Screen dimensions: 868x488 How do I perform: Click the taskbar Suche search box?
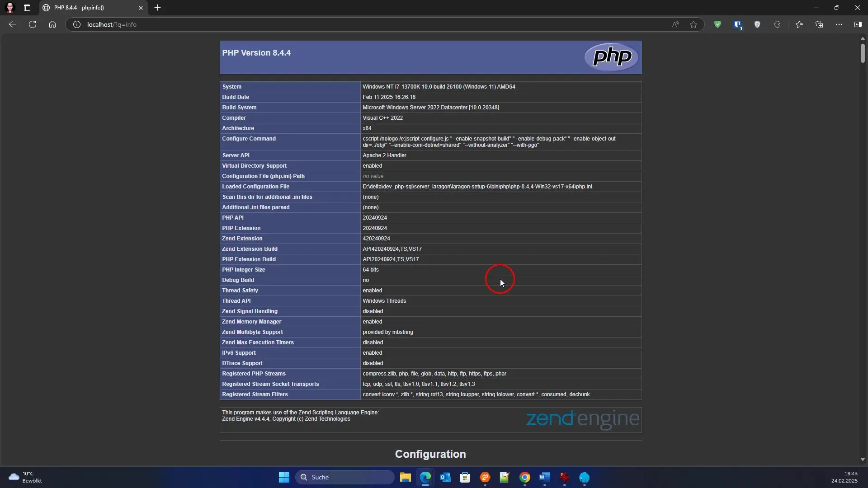pyautogui.click(x=345, y=477)
